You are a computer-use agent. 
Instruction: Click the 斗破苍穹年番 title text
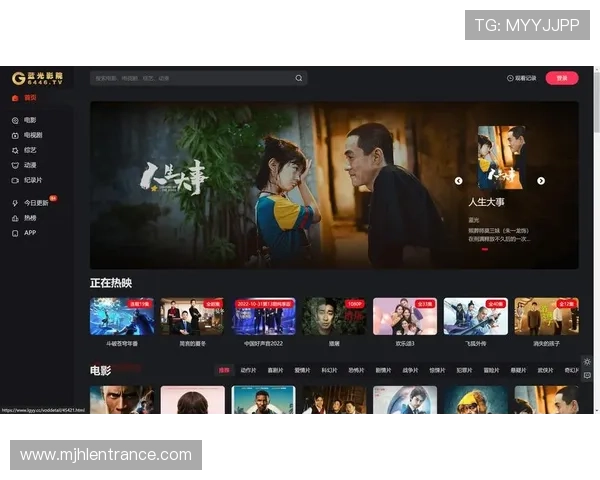point(122,344)
